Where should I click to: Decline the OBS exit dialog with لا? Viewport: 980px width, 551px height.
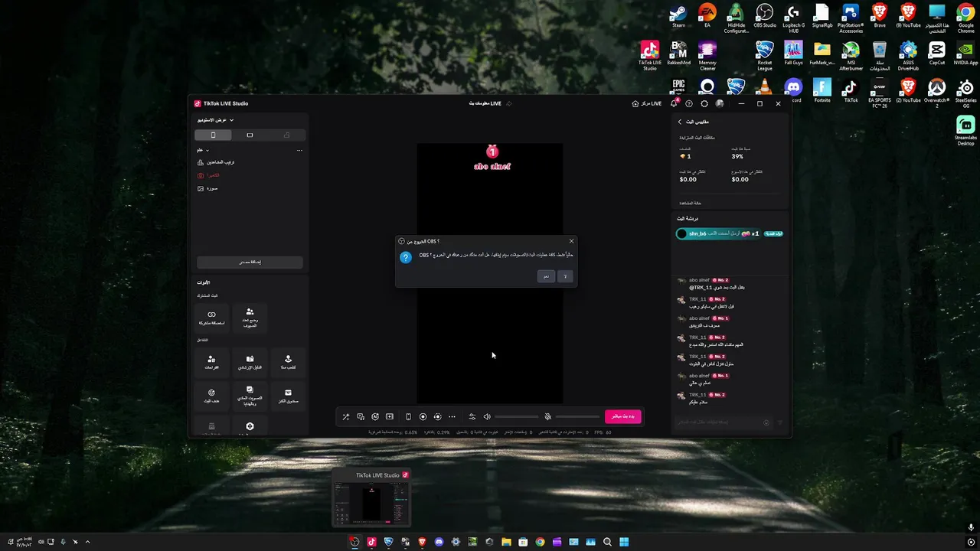click(x=565, y=276)
